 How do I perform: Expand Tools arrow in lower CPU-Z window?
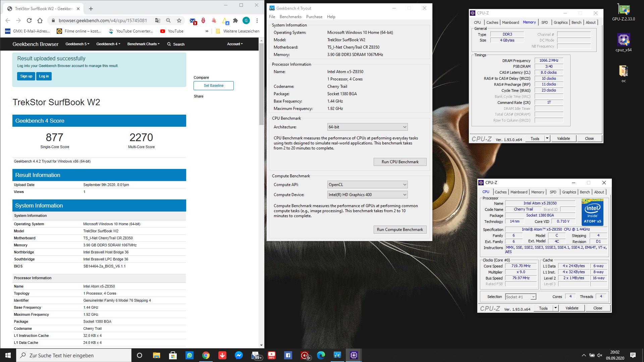555,308
